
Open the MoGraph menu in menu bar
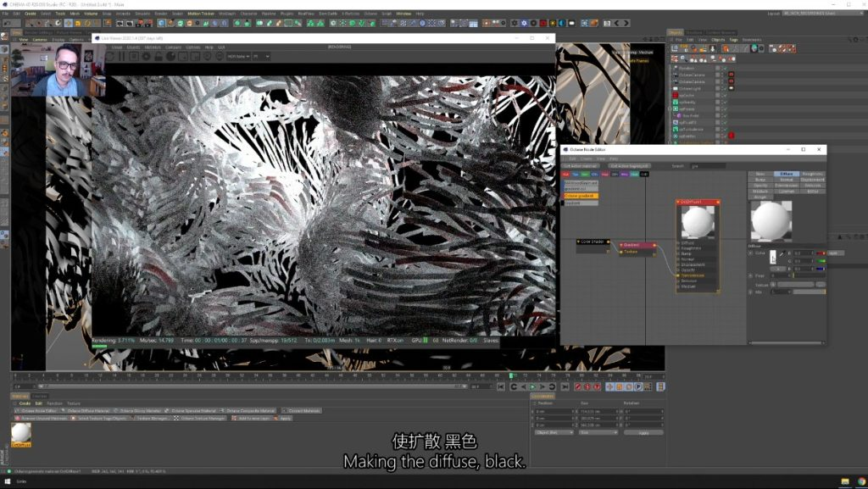point(226,14)
